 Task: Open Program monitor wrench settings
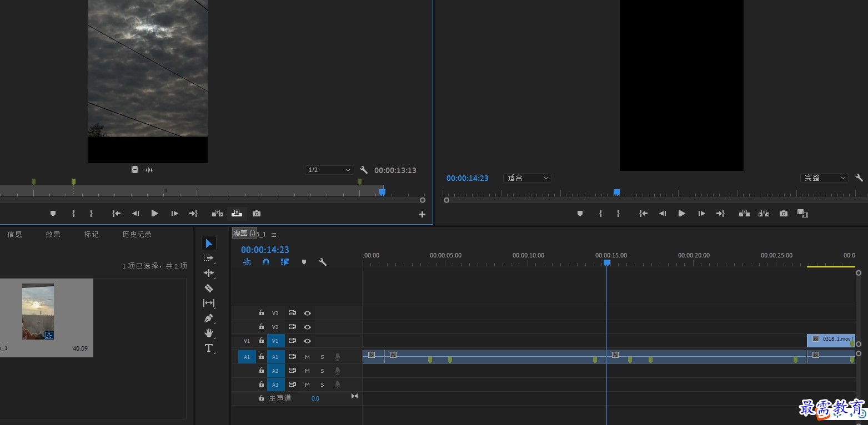click(859, 178)
